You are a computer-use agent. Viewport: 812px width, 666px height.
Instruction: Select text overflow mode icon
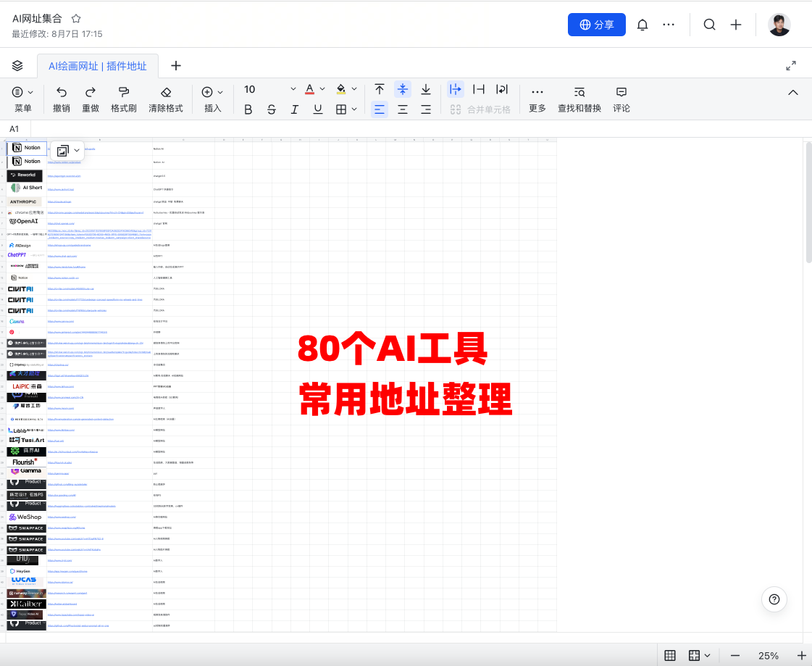[x=455, y=89]
